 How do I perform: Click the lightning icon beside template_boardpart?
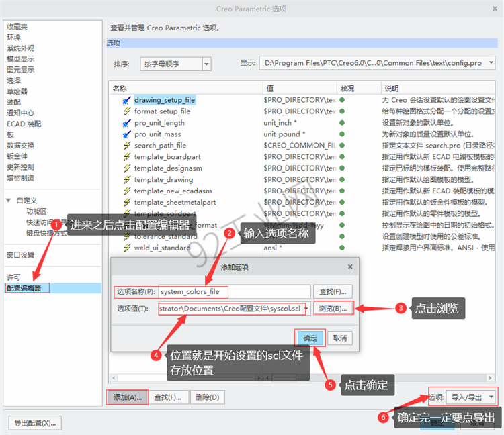tap(126, 157)
